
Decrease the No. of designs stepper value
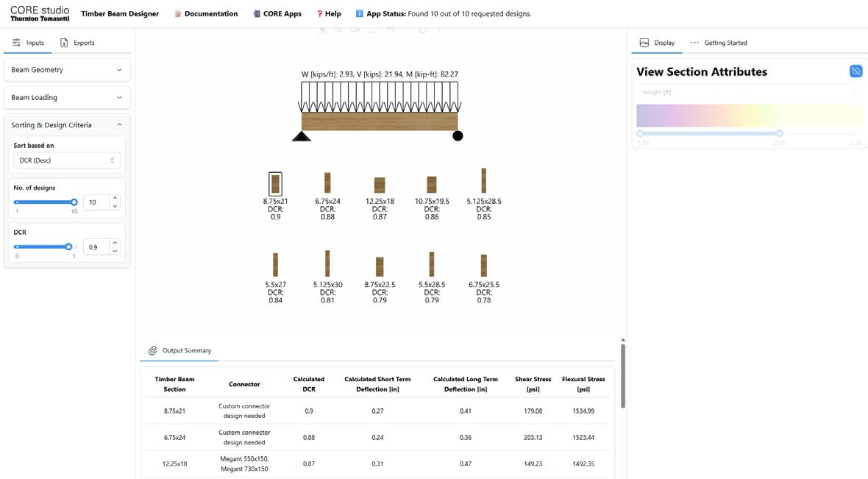point(115,207)
